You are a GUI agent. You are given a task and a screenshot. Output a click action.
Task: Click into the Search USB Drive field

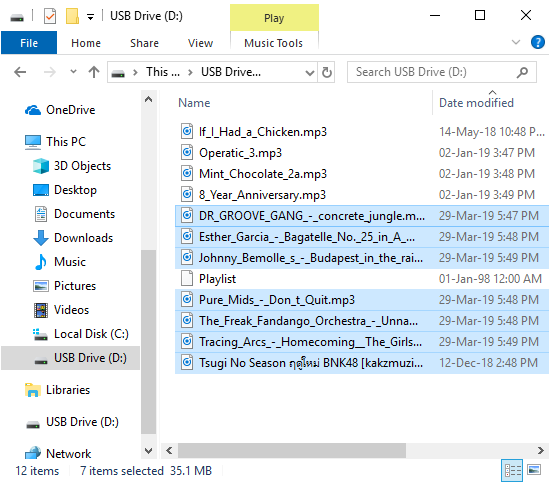434,72
